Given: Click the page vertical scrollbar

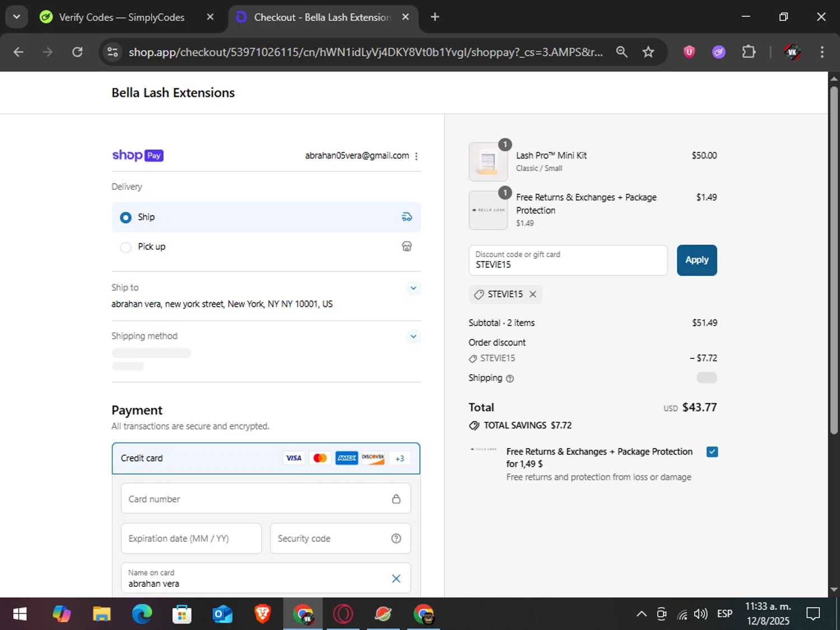Looking at the screenshot, I should (834, 260).
